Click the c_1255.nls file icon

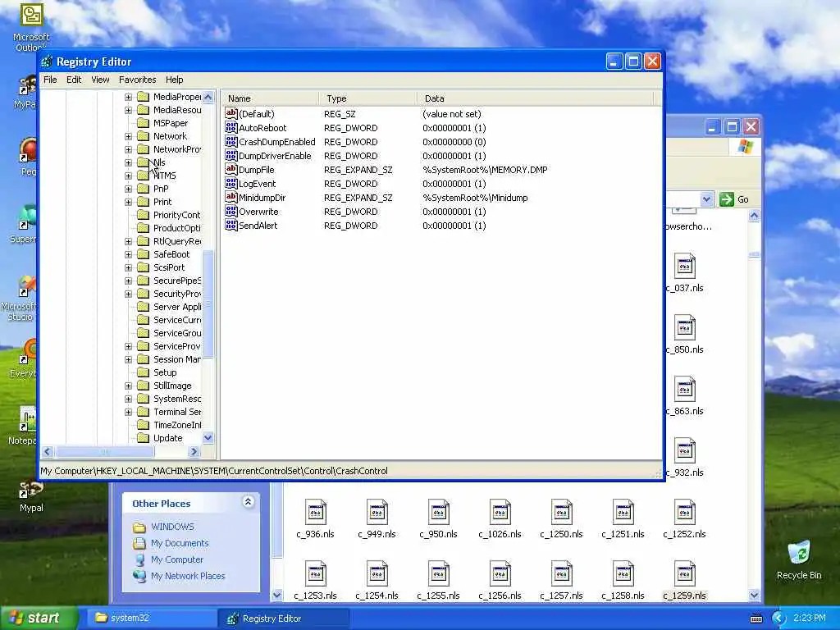coord(439,573)
